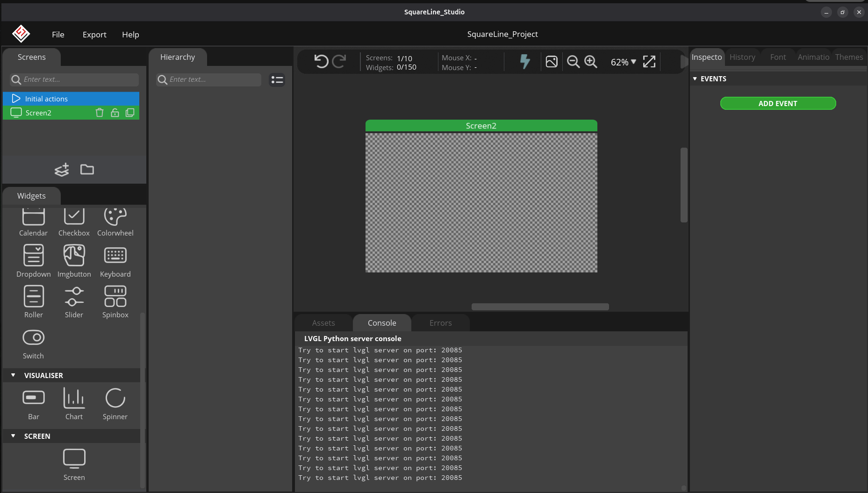Viewport: 868px width, 493px height.
Task: Click the lightning bolt play icon
Action: [x=525, y=62]
